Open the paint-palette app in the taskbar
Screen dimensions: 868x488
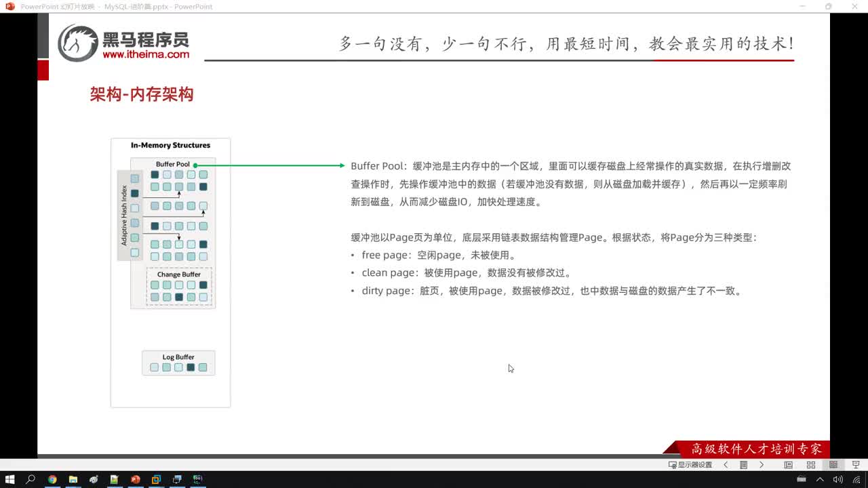click(94, 479)
